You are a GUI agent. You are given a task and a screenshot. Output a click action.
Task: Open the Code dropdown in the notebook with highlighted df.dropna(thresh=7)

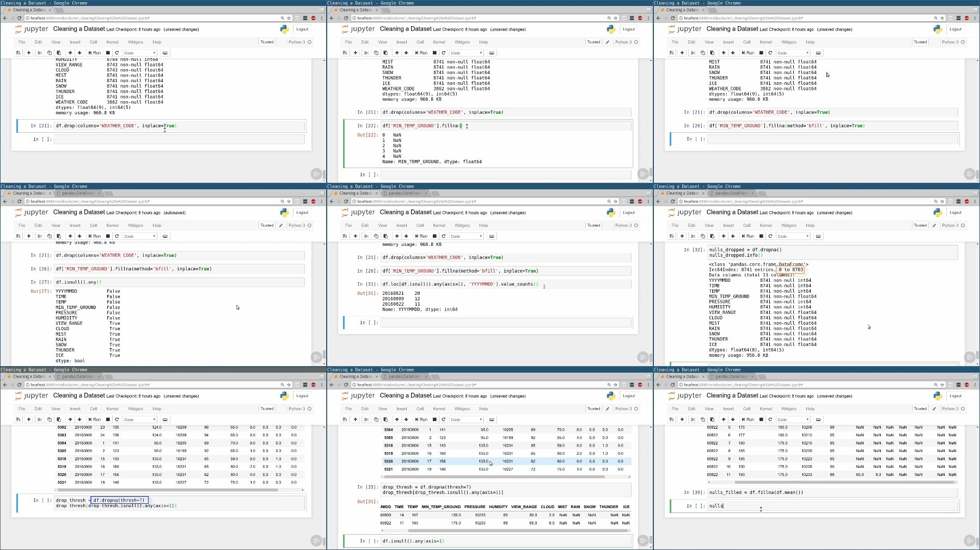pos(140,419)
